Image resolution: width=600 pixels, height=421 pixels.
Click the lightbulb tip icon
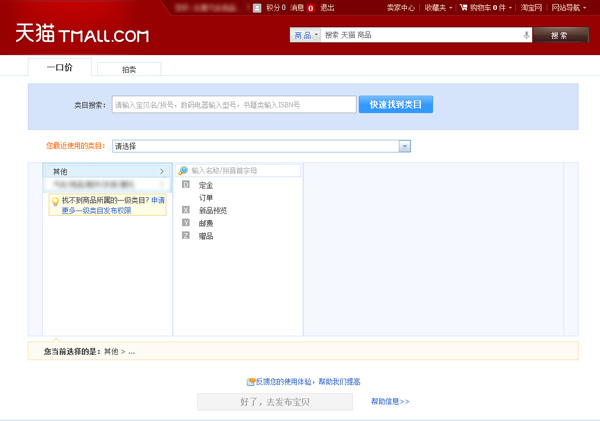(x=55, y=201)
